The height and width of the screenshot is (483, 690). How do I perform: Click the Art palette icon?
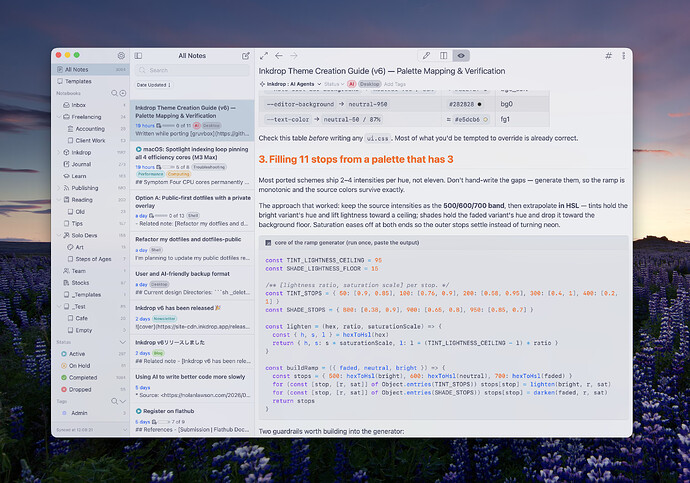pyautogui.click(x=70, y=247)
